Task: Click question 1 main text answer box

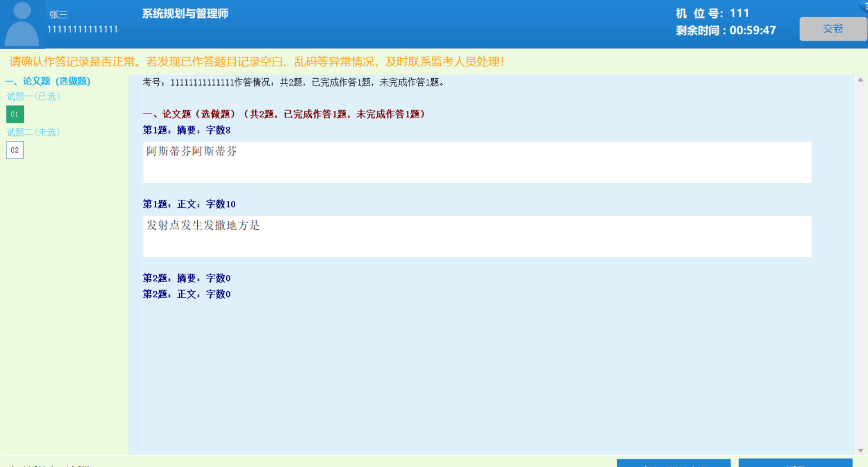Action: [477, 236]
